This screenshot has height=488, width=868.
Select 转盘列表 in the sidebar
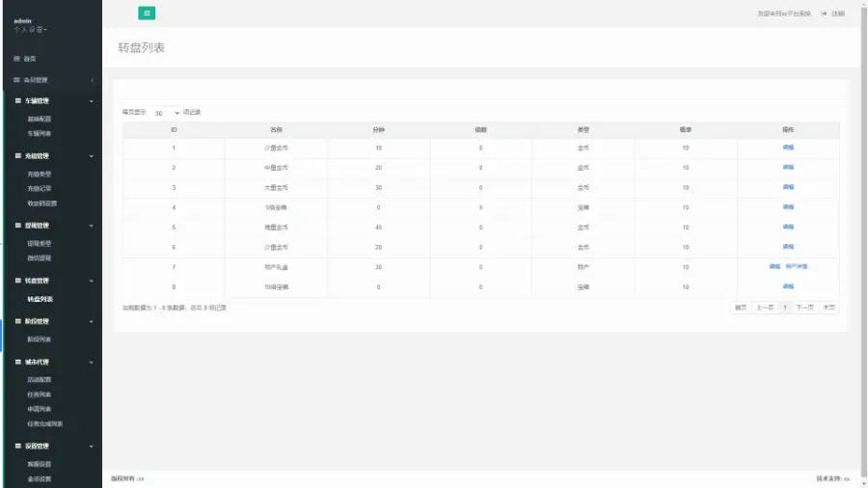pos(40,299)
